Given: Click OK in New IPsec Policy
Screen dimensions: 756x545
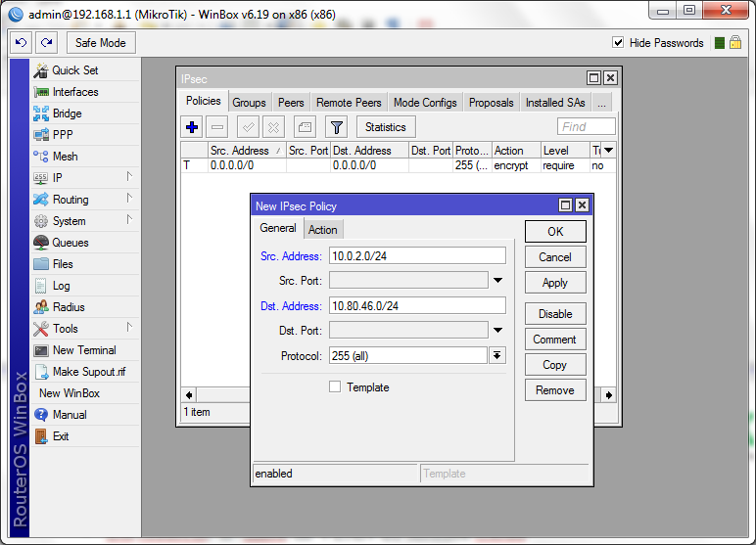Looking at the screenshot, I should 555,232.
